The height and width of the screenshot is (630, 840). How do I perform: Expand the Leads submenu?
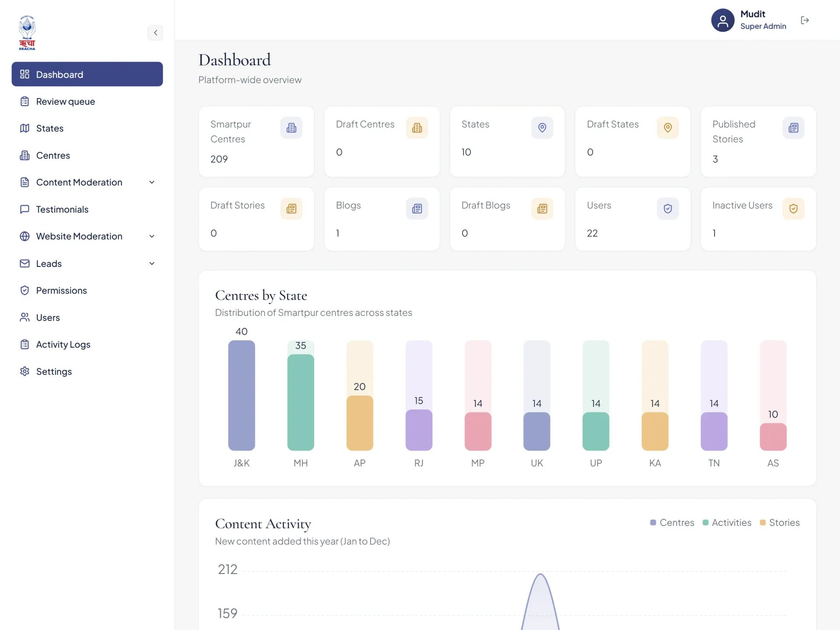click(x=87, y=263)
